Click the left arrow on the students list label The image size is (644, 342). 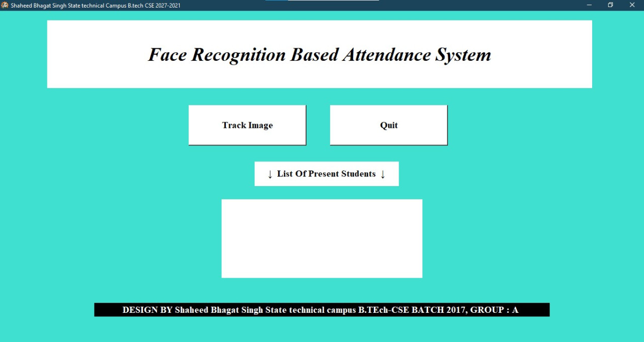(x=269, y=174)
